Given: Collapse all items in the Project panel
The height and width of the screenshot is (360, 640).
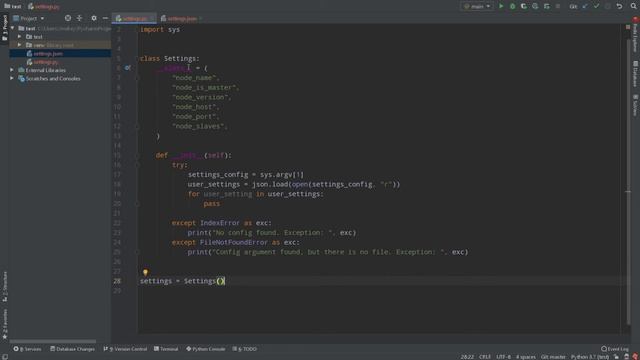Looking at the screenshot, I should tap(80, 18).
